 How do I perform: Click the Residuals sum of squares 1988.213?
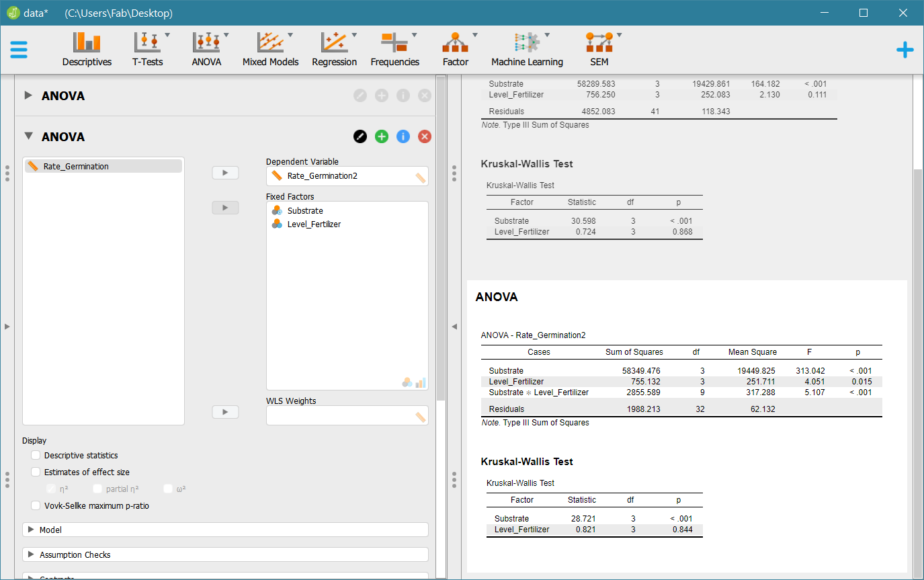tap(642, 409)
